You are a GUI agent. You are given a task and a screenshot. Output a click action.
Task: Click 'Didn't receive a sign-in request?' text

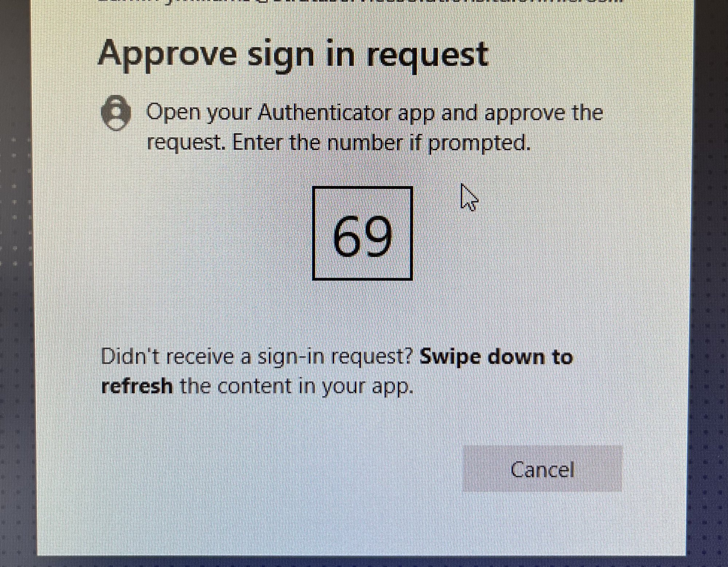[x=257, y=357]
